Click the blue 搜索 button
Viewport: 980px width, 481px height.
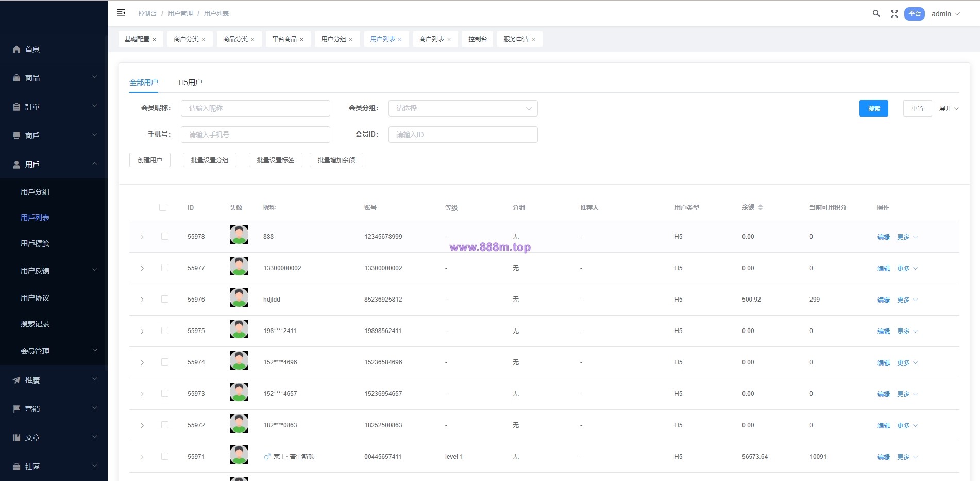[x=874, y=108]
